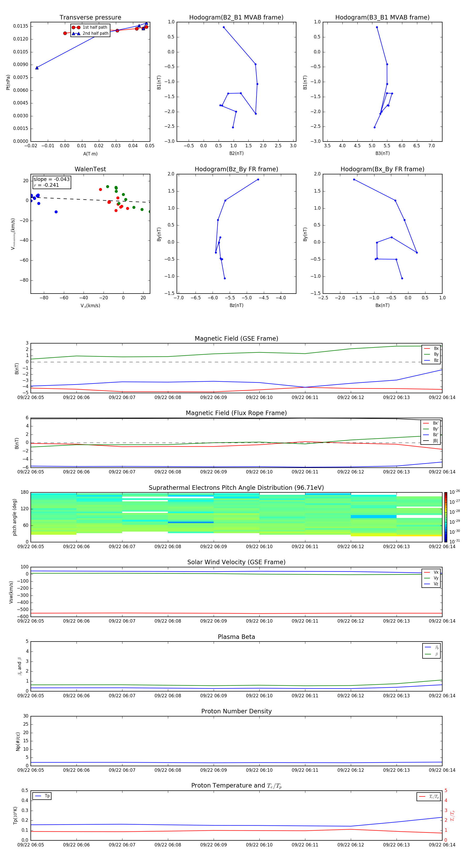The height and width of the screenshot is (868, 473).
Task: Click the 'B3(nT)' x-axis label
Action: pyautogui.click(x=382, y=153)
